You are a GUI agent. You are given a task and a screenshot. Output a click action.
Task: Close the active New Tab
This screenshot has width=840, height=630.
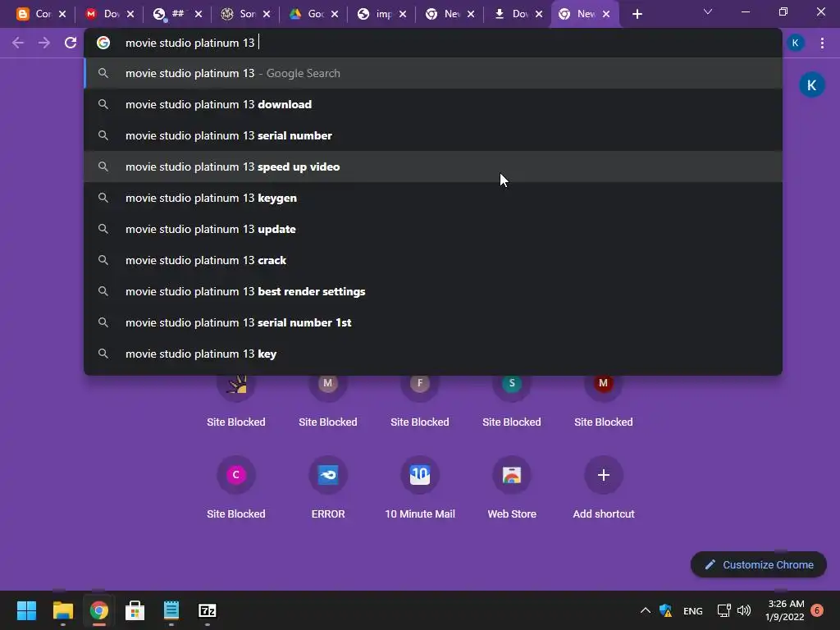tap(606, 15)
